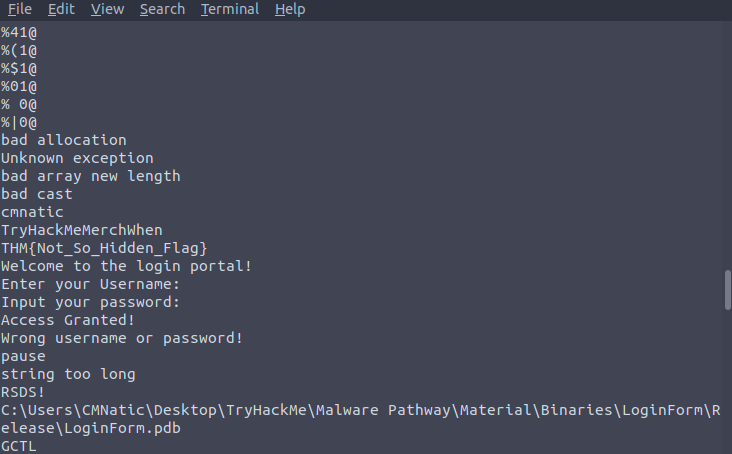732x454 pixels.
Task: Open the Search menu
Action: (162, 9)
